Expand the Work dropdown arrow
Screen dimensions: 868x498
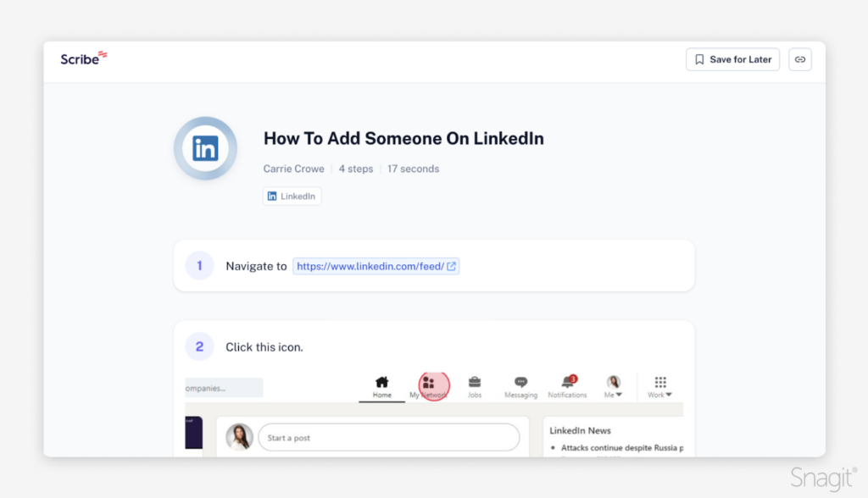coord(669,395)
